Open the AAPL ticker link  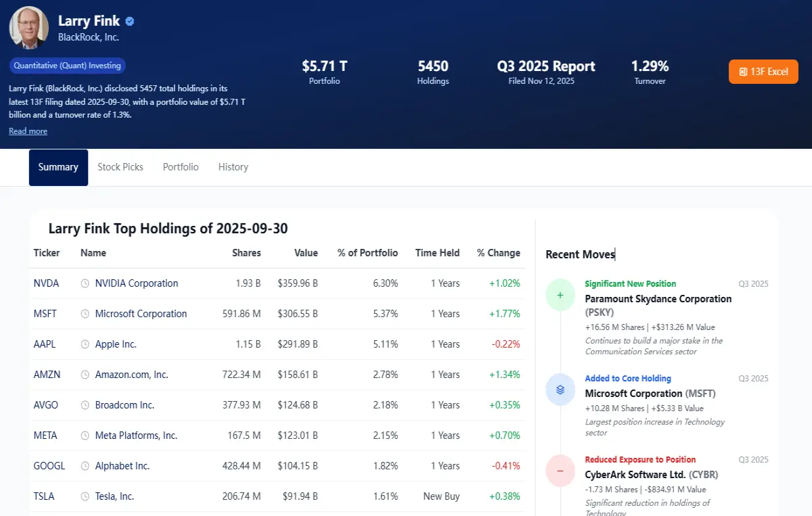click(x=45, y=344)
